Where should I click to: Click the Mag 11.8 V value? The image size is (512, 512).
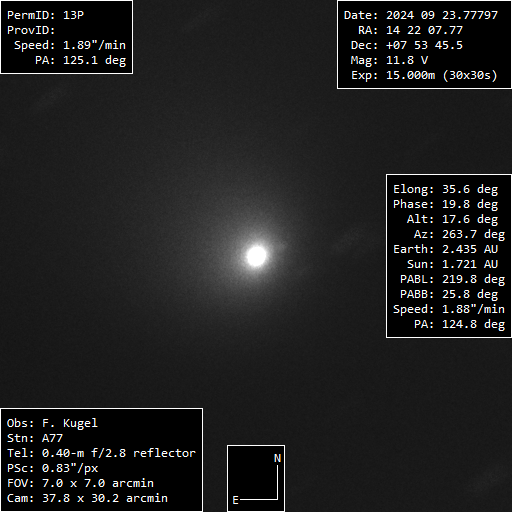(407, 60)
